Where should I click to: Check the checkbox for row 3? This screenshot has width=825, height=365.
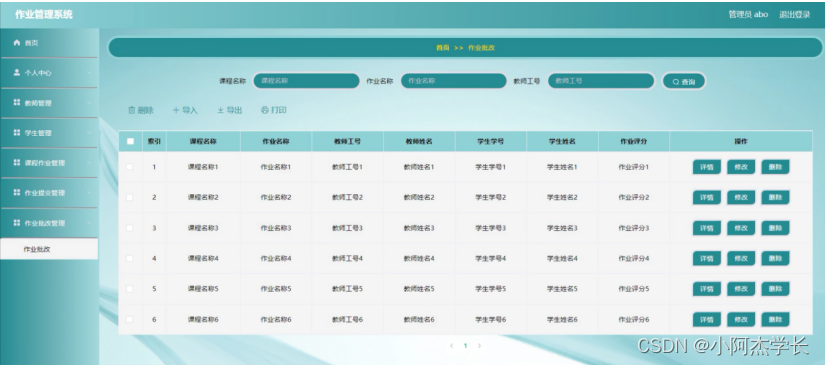(130, 228)
